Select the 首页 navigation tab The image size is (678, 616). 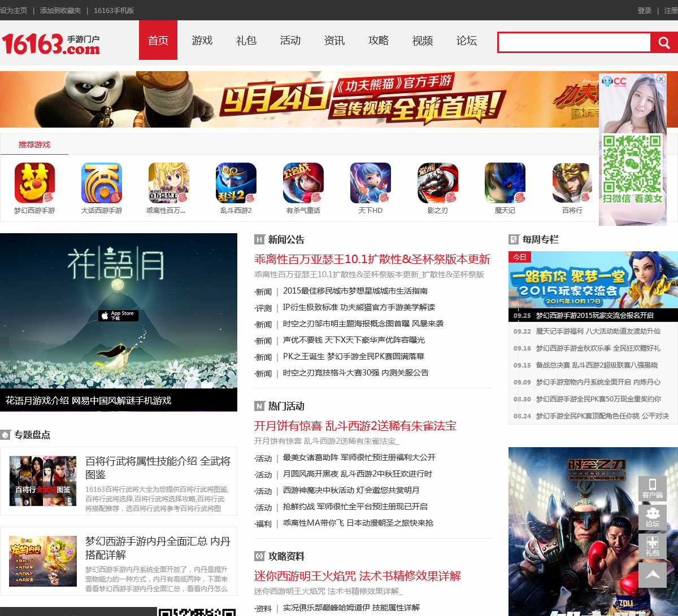(x=158, y=40)
